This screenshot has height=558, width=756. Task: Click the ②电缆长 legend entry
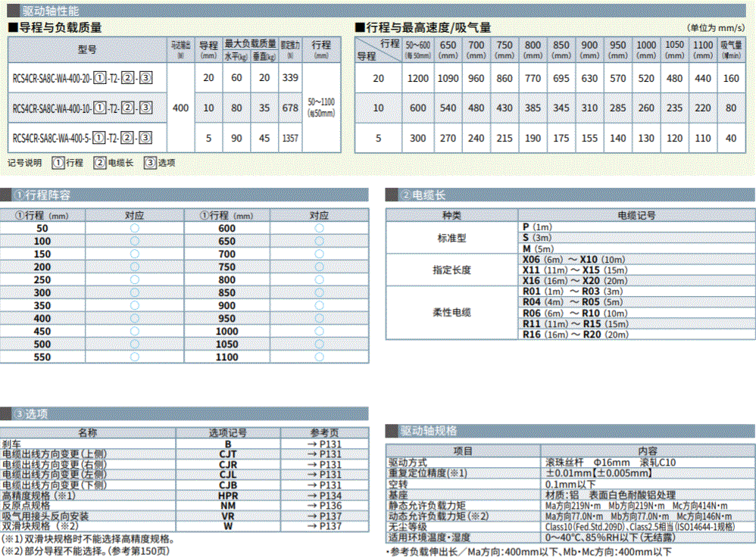114,163
